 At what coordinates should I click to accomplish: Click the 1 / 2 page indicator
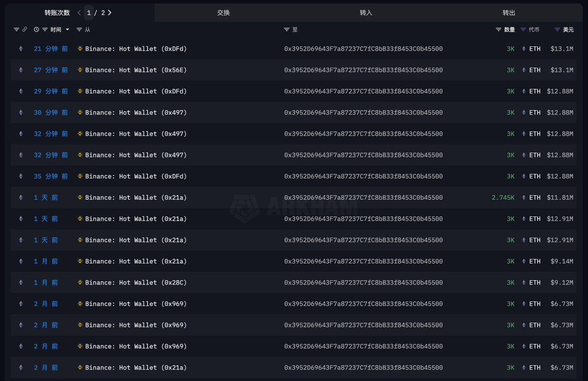(96, 13)
